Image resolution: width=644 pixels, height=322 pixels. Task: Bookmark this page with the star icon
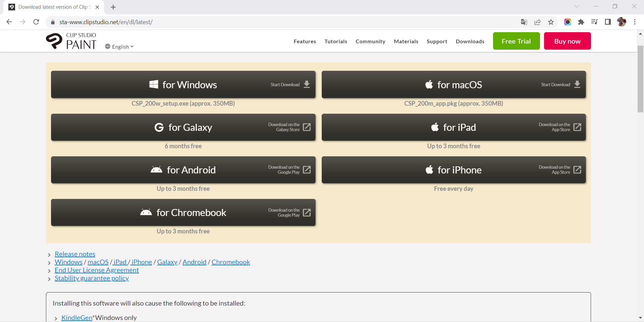pos(551,22)
